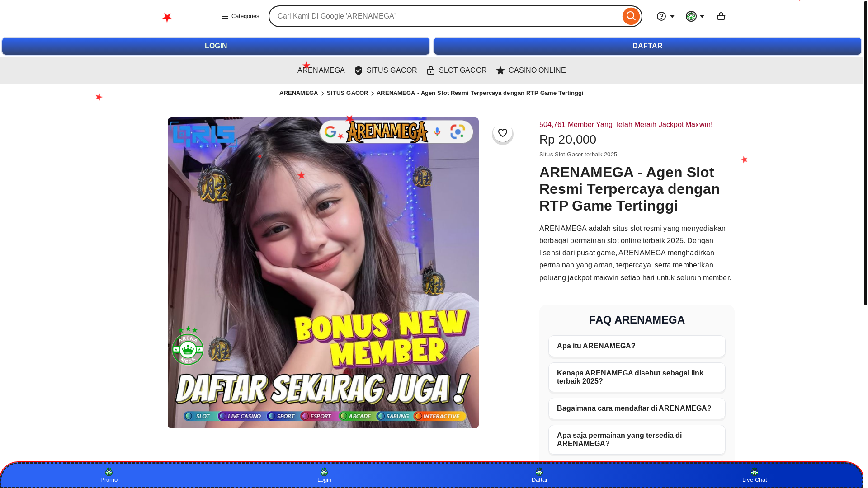Click the Login icon in bottom bar
Image resolution: width=868 pixels, height=488 pixels.
(x=324, y=475)
